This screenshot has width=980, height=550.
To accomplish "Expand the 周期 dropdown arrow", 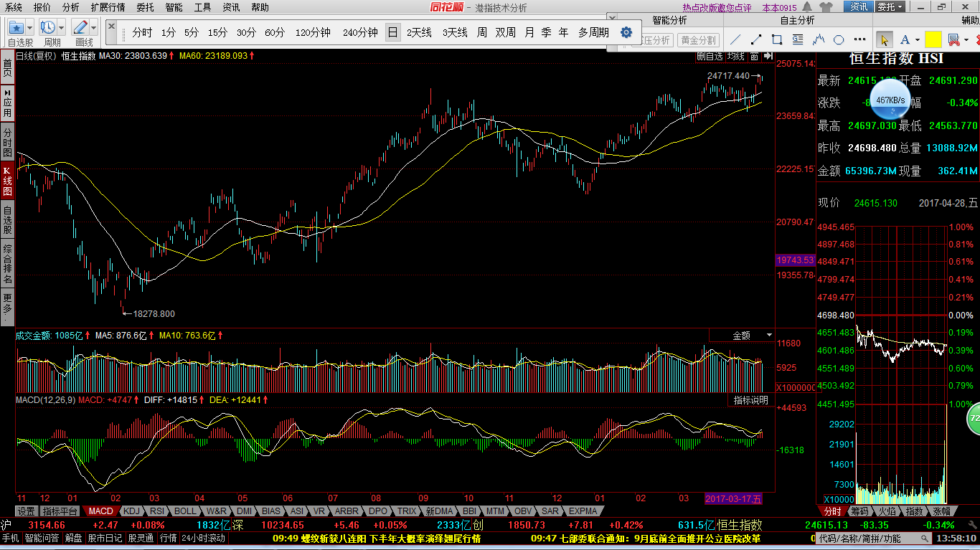I will (x=62, y=27).
